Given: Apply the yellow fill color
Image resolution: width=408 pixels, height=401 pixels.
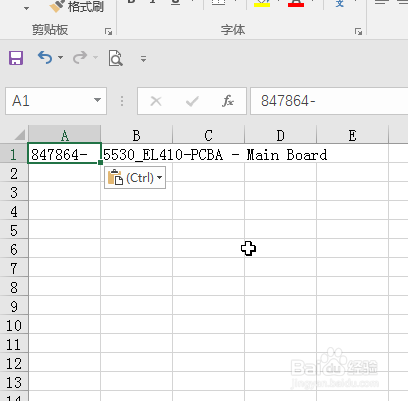Looking at the screenshot, I should pyautogui.click(x=262, y=3).
